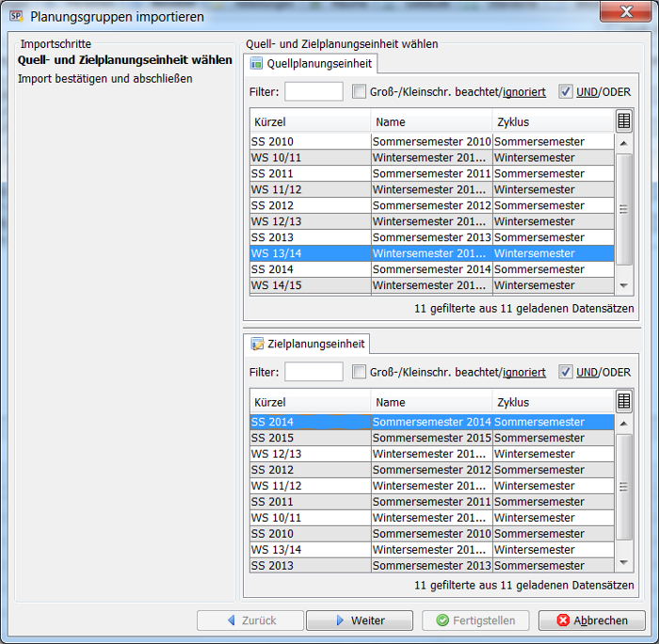659x644 pixels.
Task: Sort target table by Name column header
Action: click(x=431, y=402)
